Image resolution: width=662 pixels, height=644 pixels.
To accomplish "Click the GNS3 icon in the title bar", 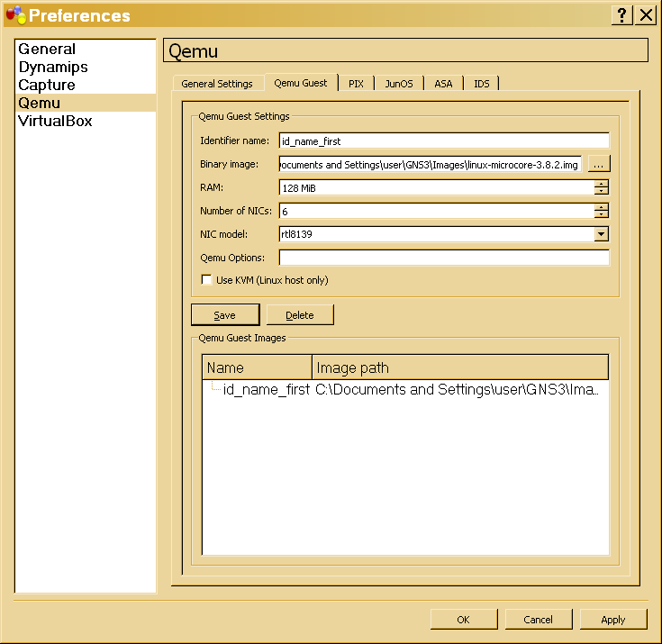I will click(x=16, y=14).
